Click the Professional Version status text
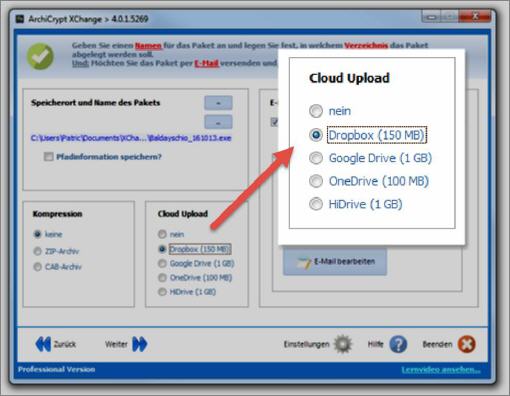Viewport: 510px width, 396px height. click(x=56, y=369)
